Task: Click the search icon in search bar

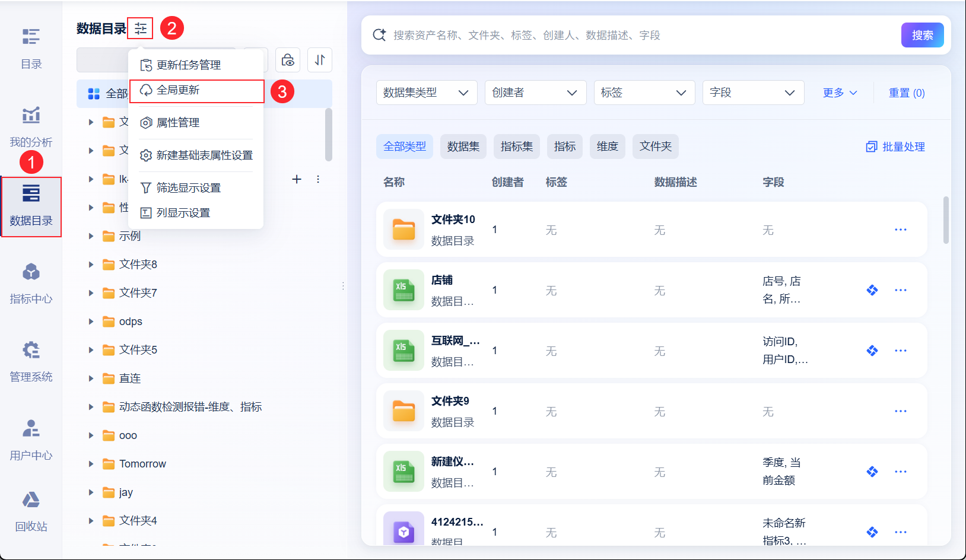Action: 379,35
